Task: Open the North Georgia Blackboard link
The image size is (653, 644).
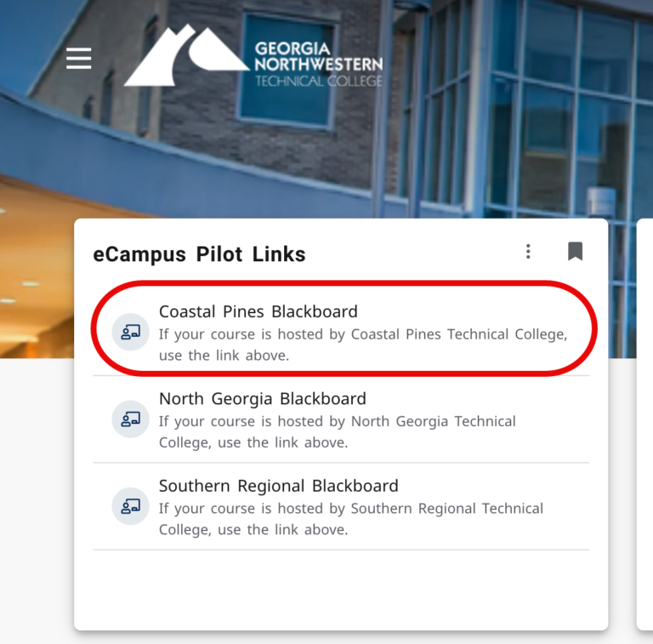Action: (262, 398)
